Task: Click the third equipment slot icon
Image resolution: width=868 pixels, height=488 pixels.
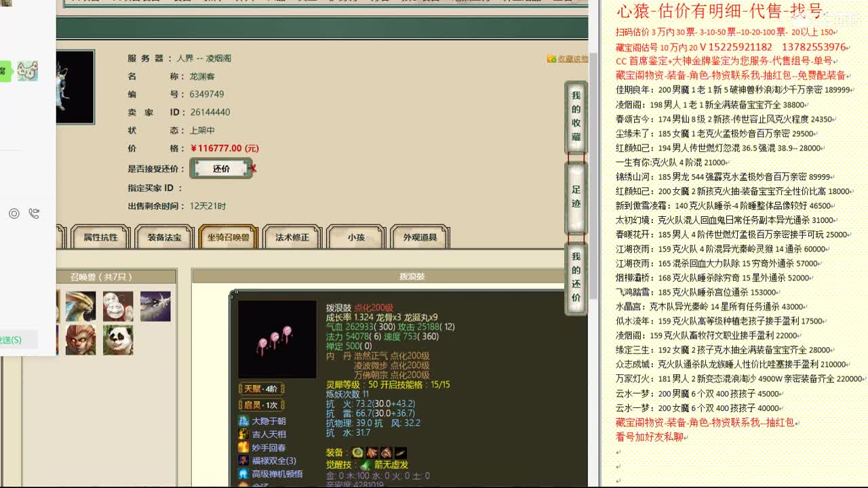Action: [x=386, y=452]
